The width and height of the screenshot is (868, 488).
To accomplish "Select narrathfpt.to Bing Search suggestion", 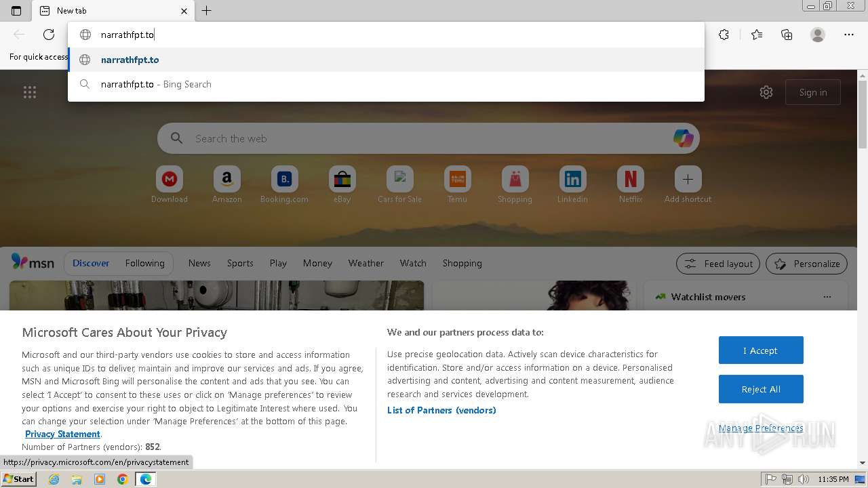I will pos(386,84).
